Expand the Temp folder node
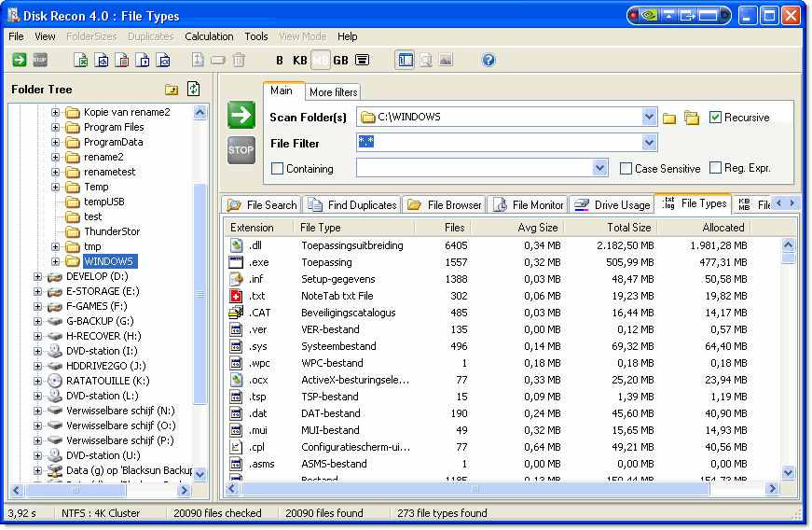This screenshot has height=530, width=812. tap(55, 187)
